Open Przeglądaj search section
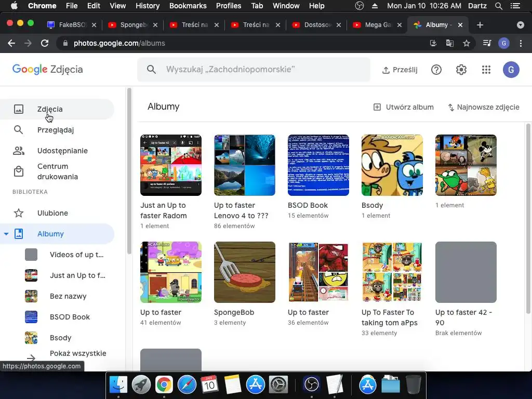This screenshot has height=399, width=532. [57, 130]
